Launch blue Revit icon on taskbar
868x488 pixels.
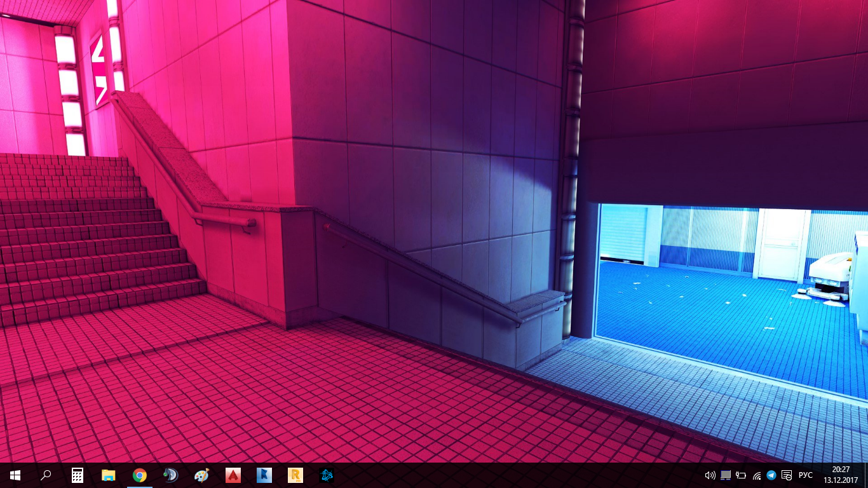[x=264, y=475]
